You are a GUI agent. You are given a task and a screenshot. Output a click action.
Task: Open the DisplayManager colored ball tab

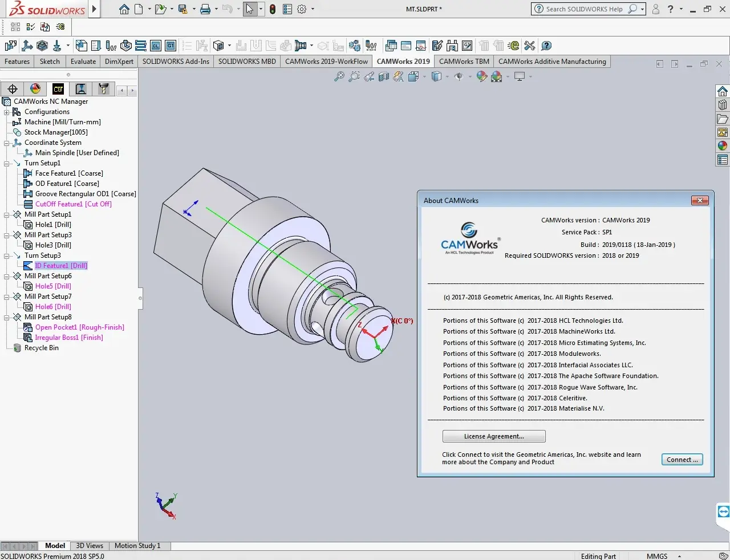tap(35, 89)
